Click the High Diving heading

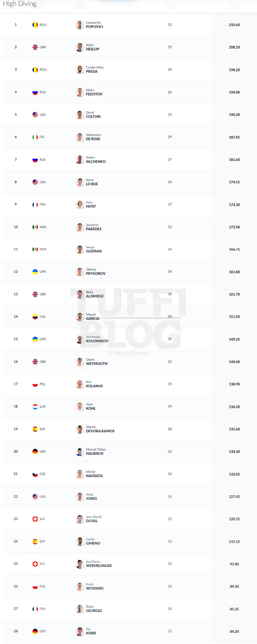(x=20, y=3)
